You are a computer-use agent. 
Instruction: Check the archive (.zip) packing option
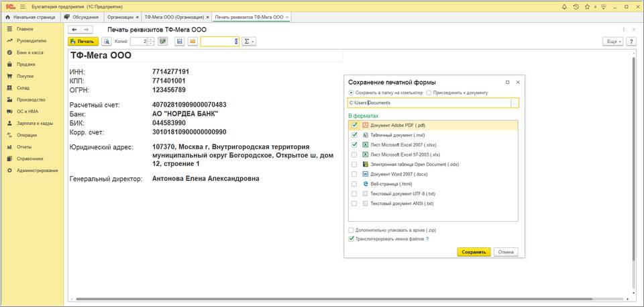coord(351,230)
